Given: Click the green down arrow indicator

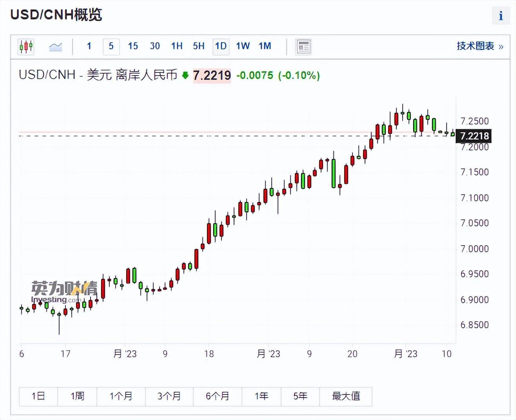Looking at the screenshot, I should coord(185,75).
